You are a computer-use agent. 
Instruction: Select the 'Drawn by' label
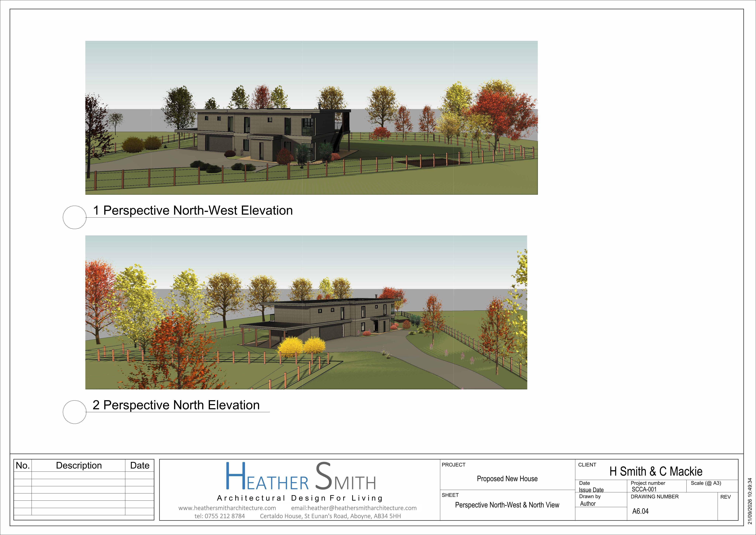[x=590, y=496]
